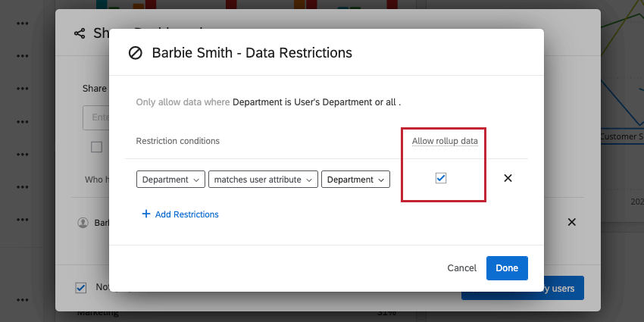Remove the Department restriction row
The width and height of the screenshot is (644, 322).
pos(508,179)
